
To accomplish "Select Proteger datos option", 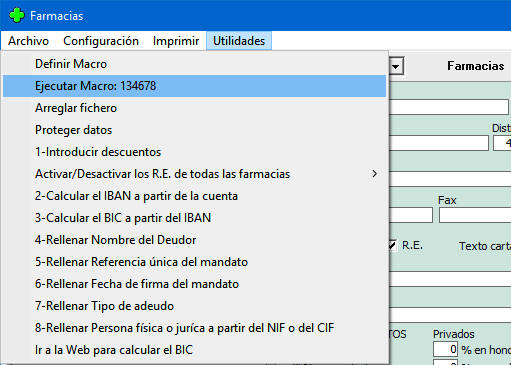I will 195,130.
